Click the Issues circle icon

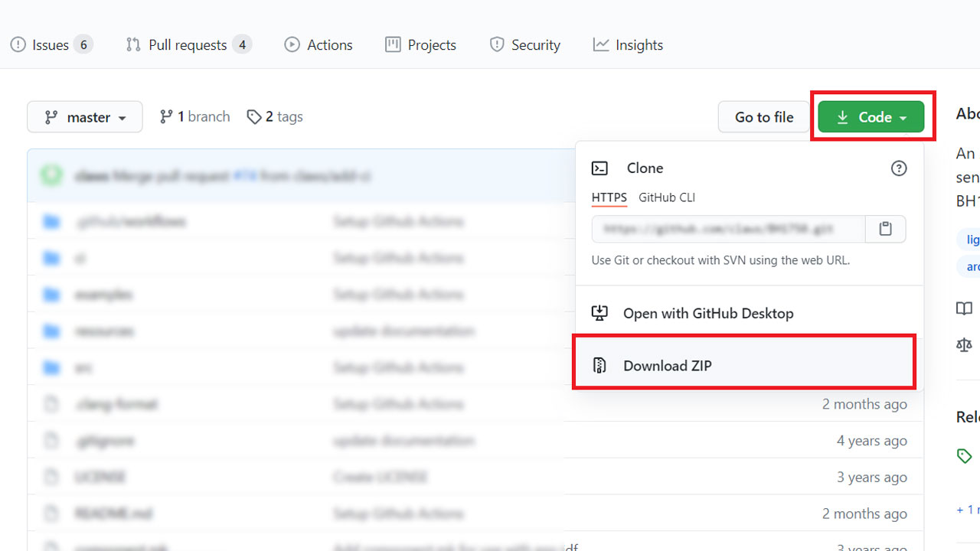click(18, 45)
